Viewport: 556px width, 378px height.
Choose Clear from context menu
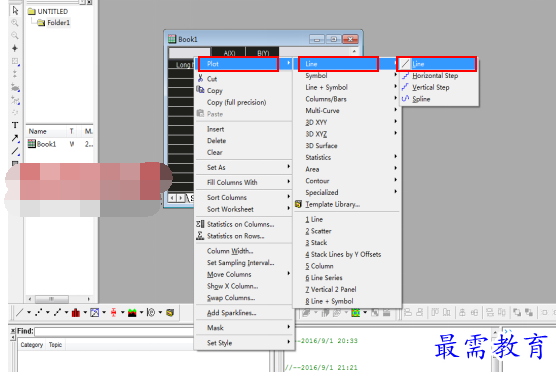pyautogui.click(x=244, y=152)
